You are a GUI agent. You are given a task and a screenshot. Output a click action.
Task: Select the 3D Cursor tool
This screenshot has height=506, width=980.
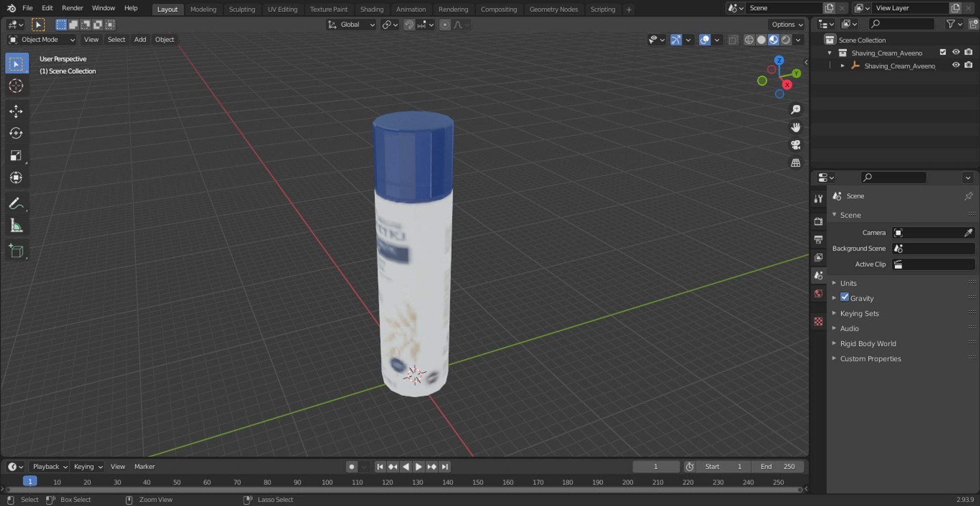pyautogui.click(x=16, y=86)
